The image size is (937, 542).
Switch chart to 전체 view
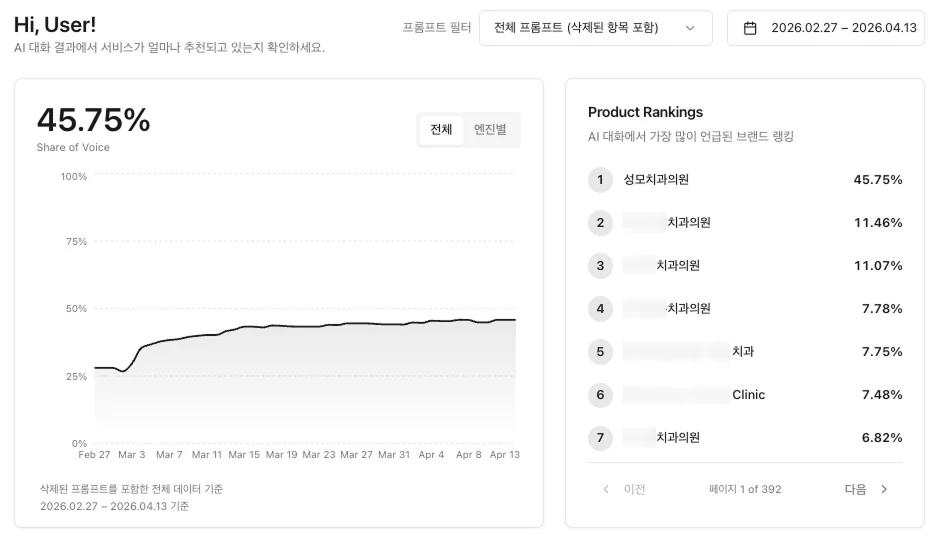coord(441,130)
